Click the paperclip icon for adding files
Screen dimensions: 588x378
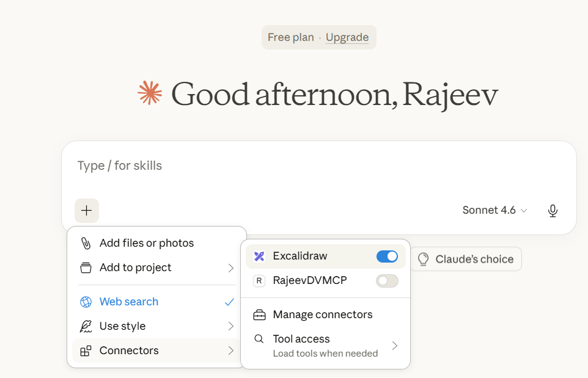click(x=86, y=243)
